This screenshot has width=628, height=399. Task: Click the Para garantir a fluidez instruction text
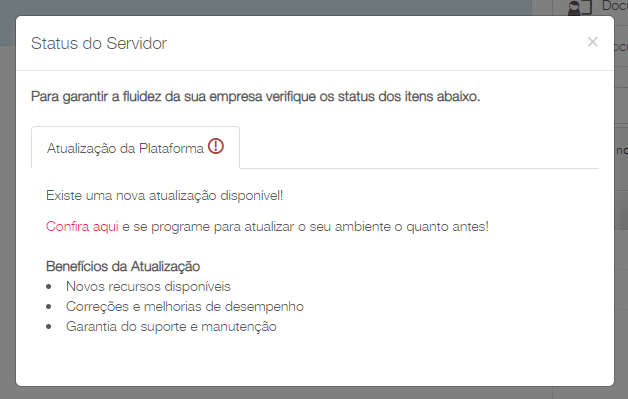(x=256, y=97)
